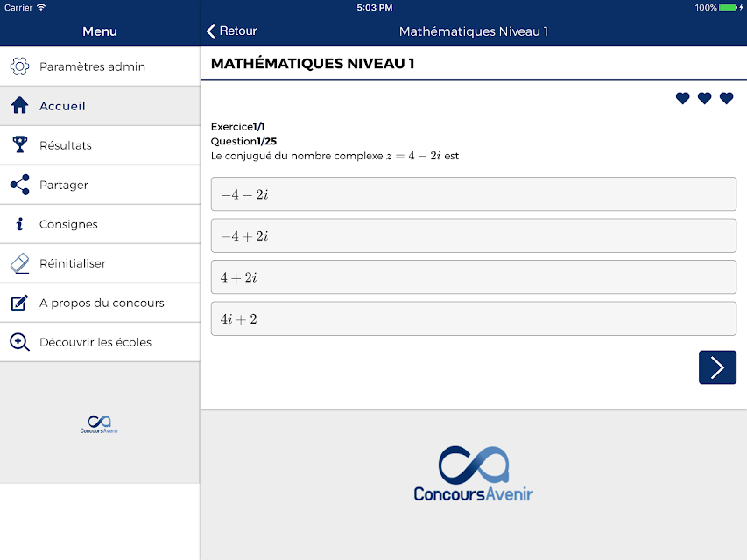Choose answer −4 − 2i
This screenshot has width=747, height=560.
click(x=474, y=193)
